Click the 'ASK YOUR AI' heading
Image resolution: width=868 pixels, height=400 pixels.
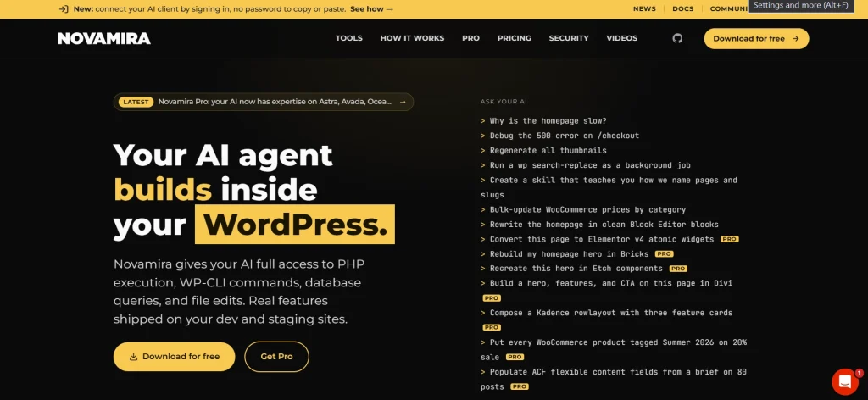pyautogui.click(x=504, y=102)
